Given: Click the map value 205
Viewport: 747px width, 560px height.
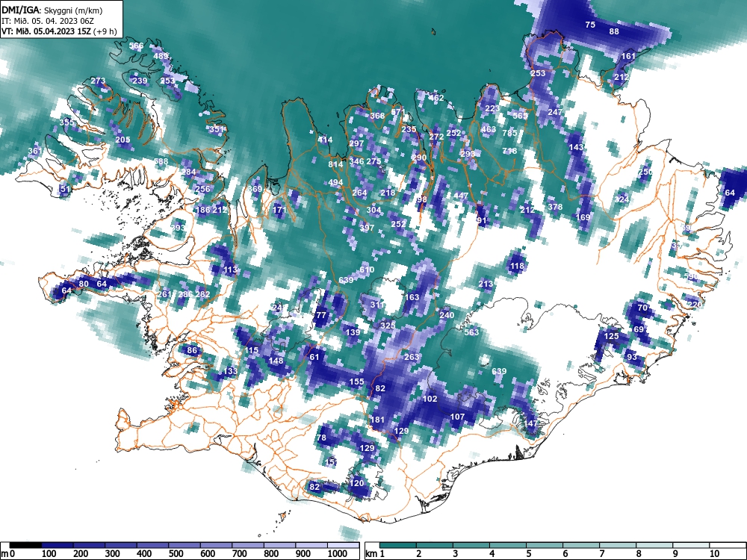Looking at the screenshot, I should (123, 140).
